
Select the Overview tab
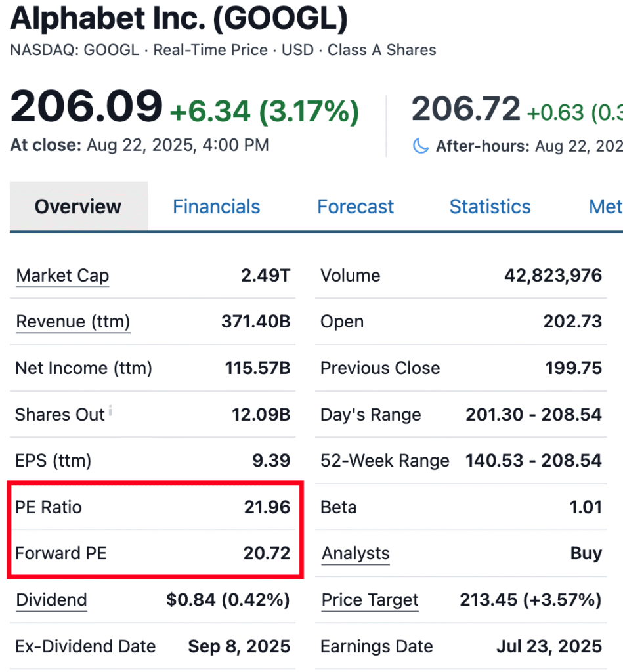pyautogui.click(x=78, y=207)
